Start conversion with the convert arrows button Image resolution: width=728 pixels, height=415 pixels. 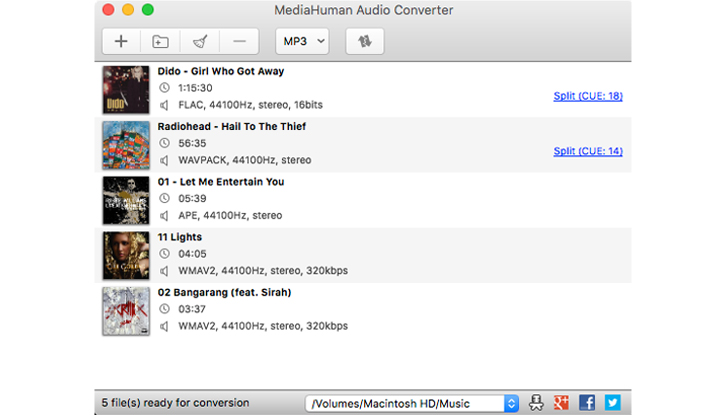point(365,41)
